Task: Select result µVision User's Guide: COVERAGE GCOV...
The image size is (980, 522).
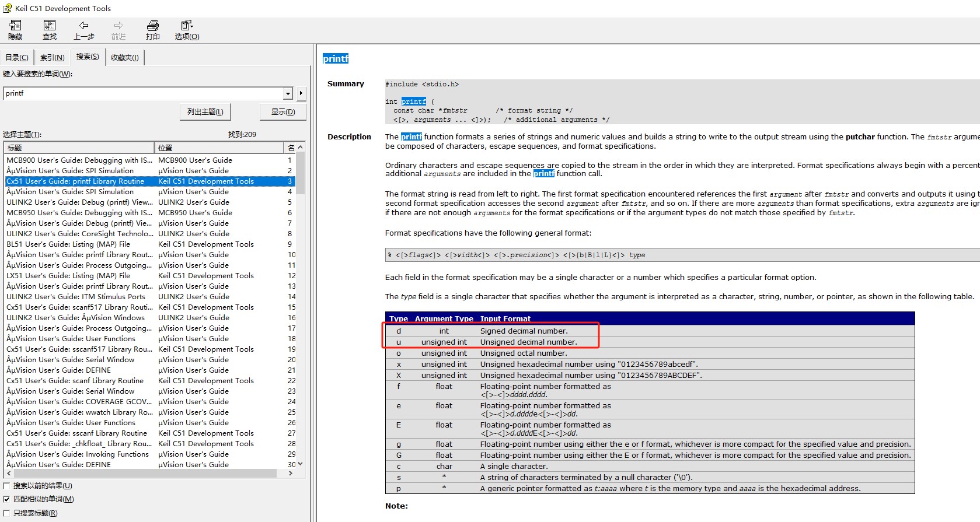Action: (x=150, y=402)
